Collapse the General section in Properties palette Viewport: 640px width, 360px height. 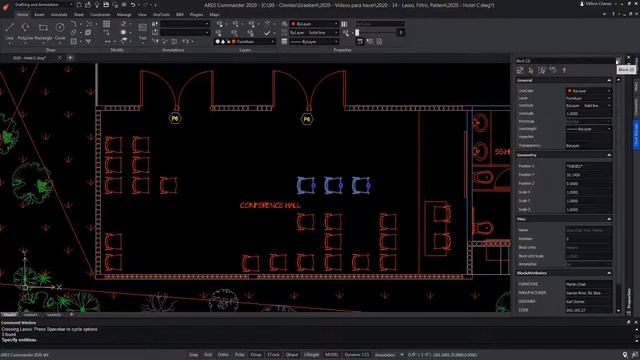(609, 80)
